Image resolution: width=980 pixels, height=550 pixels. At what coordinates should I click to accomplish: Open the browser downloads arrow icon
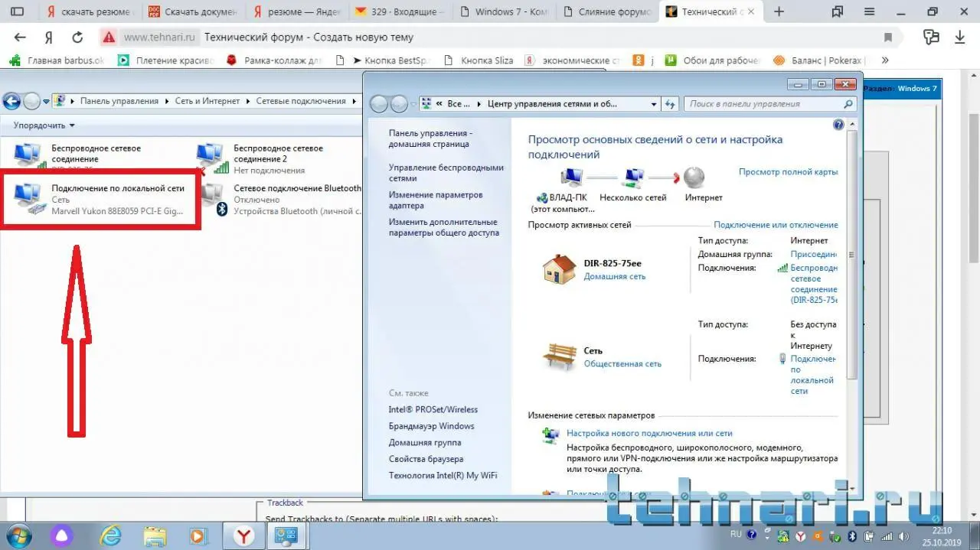click(959, 37)
